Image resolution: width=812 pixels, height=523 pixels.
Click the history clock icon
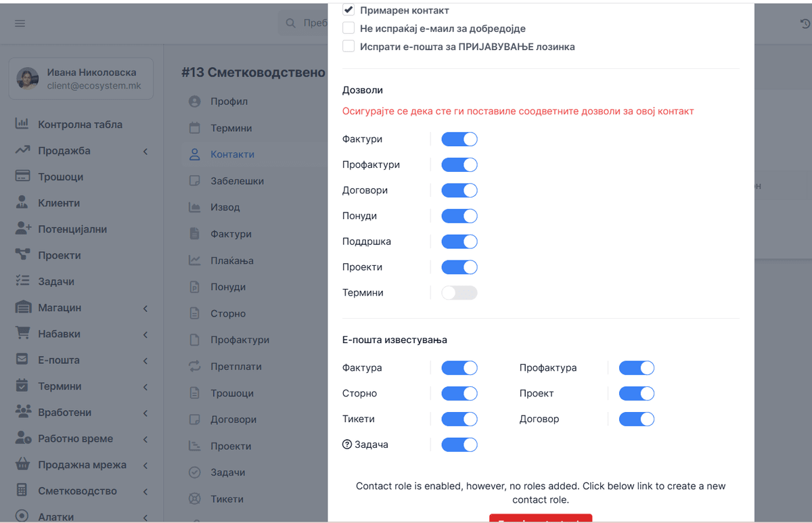coord(805,24)
